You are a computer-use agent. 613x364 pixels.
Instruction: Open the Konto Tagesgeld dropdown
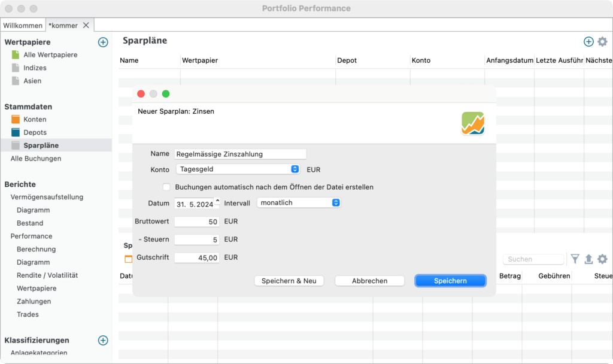[238, 169]
